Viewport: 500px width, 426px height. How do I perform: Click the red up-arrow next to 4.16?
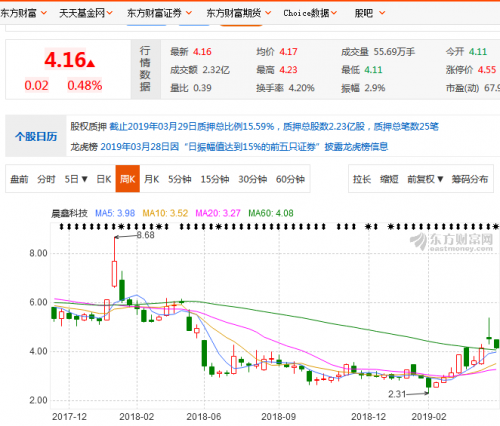(x=91, y=63)
